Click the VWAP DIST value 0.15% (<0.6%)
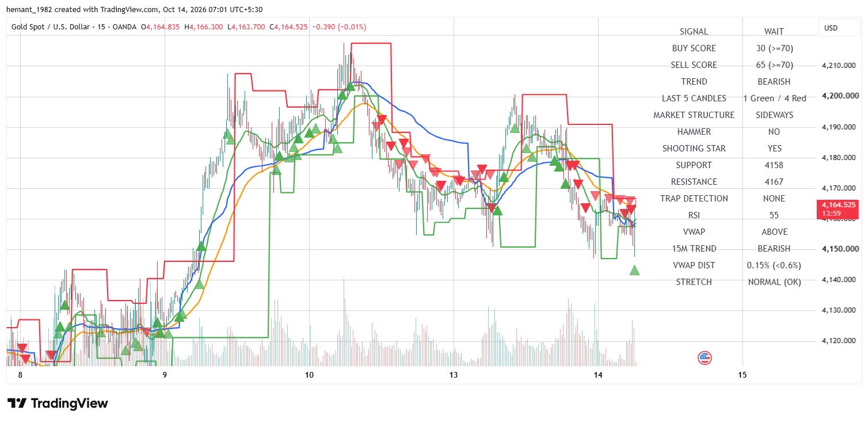 coord(774,265)
